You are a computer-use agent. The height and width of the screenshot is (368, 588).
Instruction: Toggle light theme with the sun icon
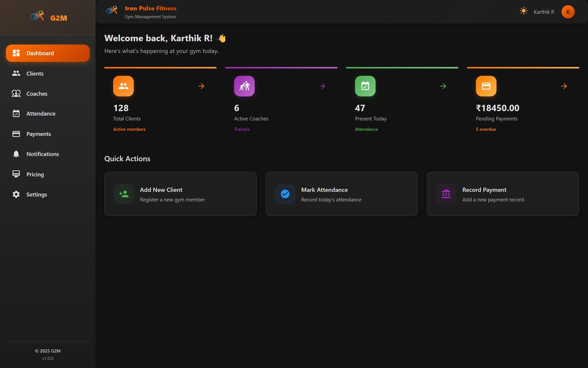[x=524, y=11]
